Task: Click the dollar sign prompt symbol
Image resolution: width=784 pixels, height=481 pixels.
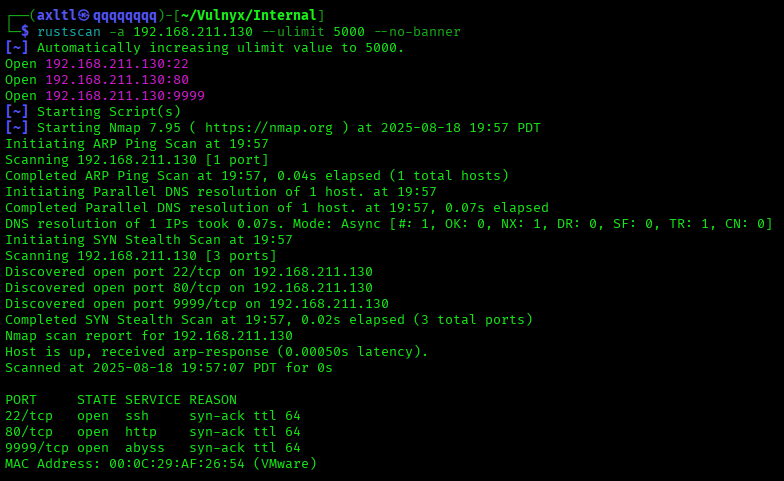Action: tap(25, 32)
